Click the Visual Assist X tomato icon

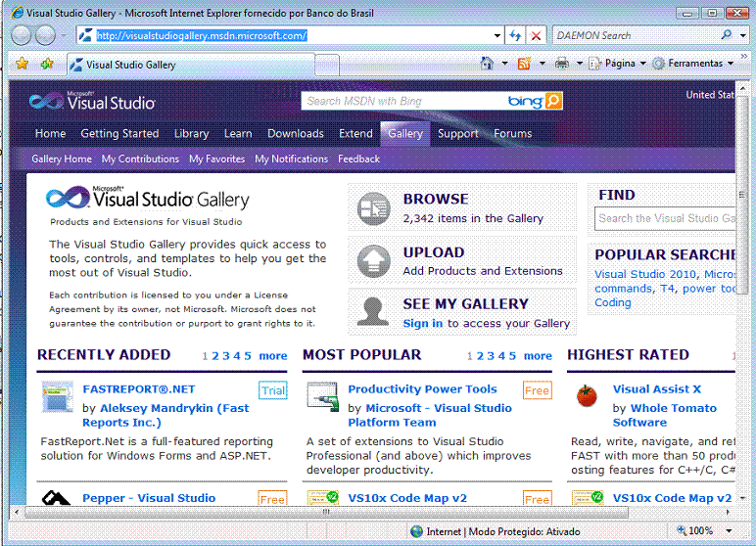coord(587,396)
